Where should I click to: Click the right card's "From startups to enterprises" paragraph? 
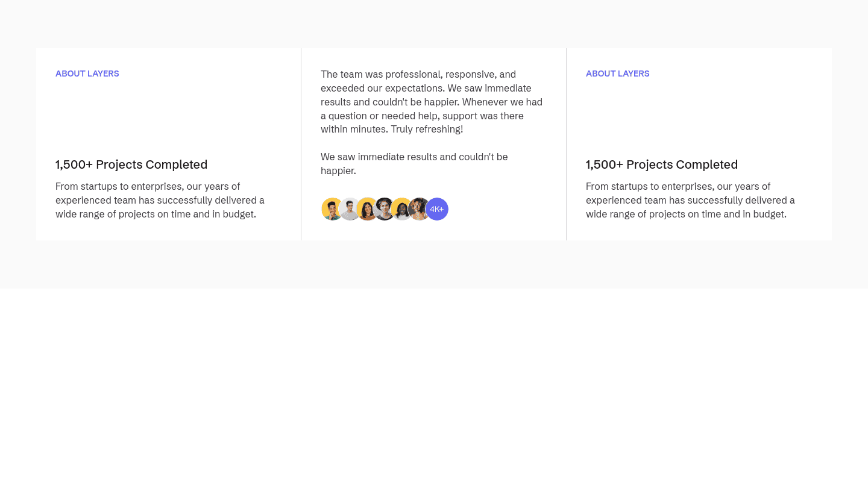pos(690,200)
